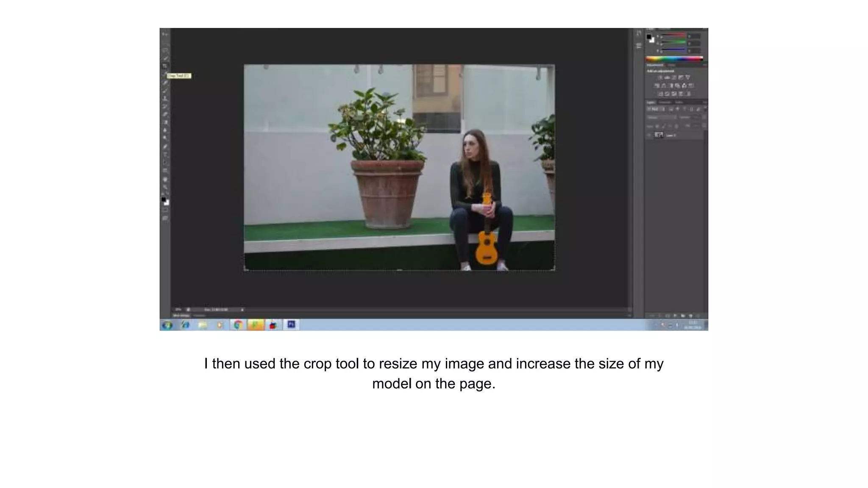Select the Dodge tool
The image size is (868, 488).
[165, 138]
